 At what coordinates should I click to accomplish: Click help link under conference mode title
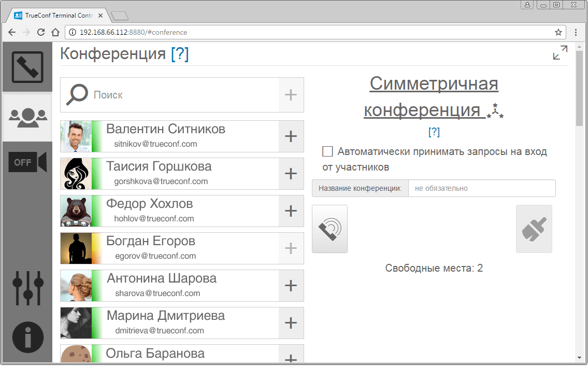click(x=434, y=132)
